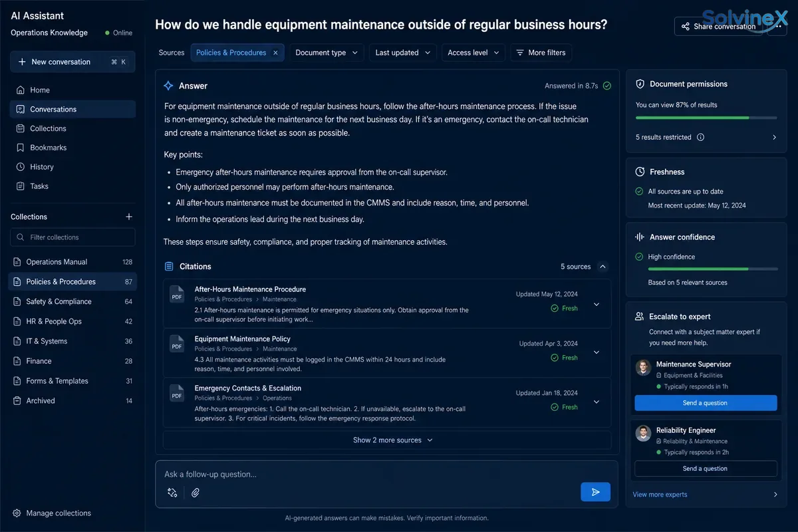
Task: Start a New conversation
Action: [72, 62]
